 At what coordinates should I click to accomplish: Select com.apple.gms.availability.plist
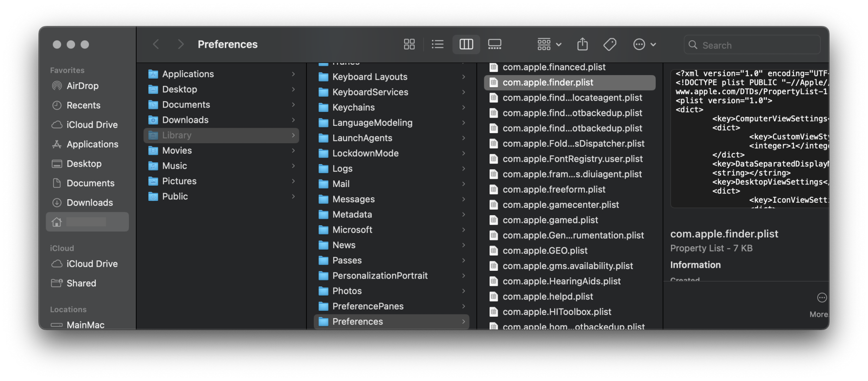point(569,266)
